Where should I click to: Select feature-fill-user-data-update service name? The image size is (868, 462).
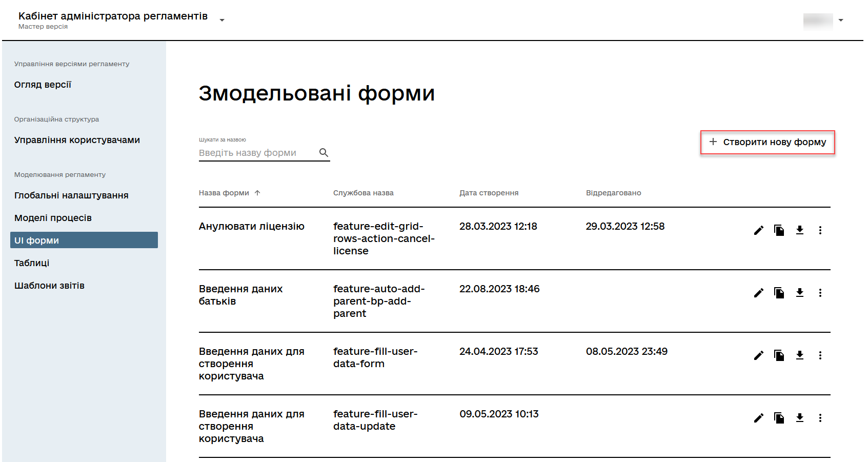click(375, 420)
